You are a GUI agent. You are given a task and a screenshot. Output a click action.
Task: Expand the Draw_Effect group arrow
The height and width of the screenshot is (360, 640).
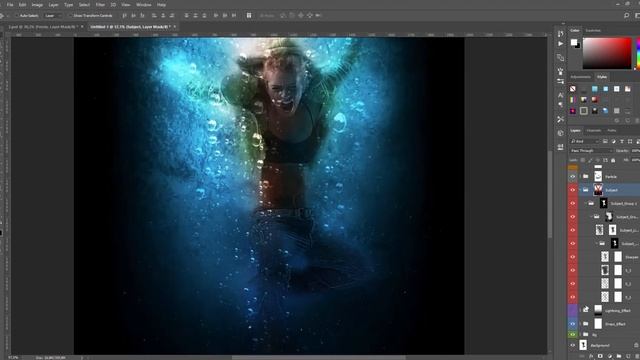[580, 324]
